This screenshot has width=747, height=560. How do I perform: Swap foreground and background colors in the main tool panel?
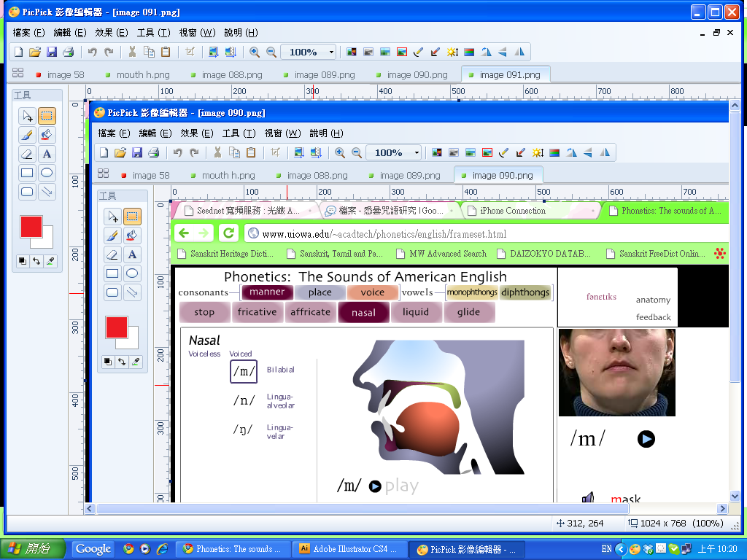(36, 261)
